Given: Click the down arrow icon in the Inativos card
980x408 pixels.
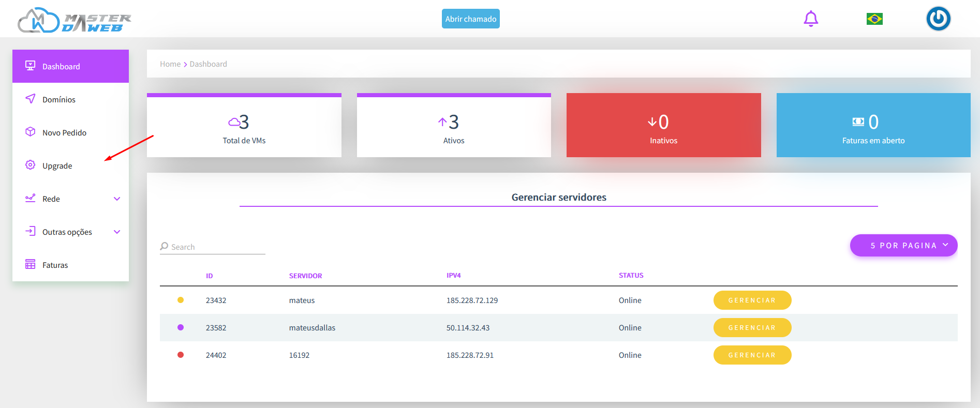Looking at the screenshot, I should coord(652,122).
